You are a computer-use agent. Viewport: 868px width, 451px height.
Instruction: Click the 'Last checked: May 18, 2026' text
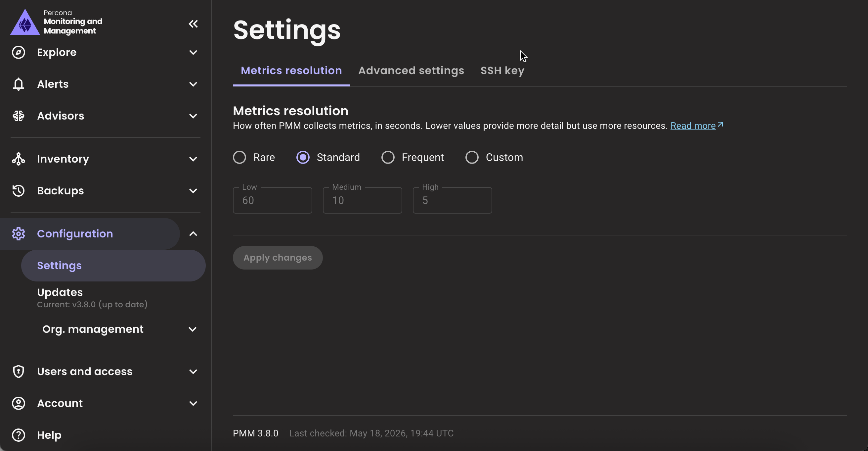[x=371, y=433]
